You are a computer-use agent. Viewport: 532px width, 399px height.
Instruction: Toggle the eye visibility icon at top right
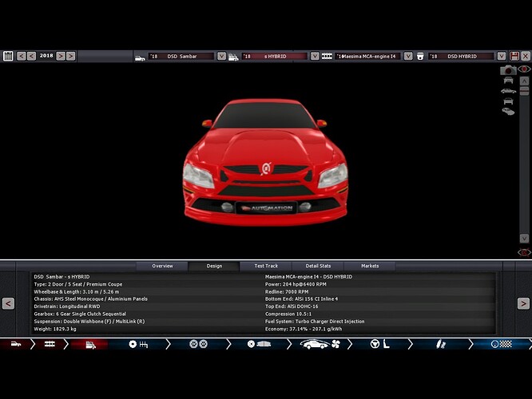point(524,69)
